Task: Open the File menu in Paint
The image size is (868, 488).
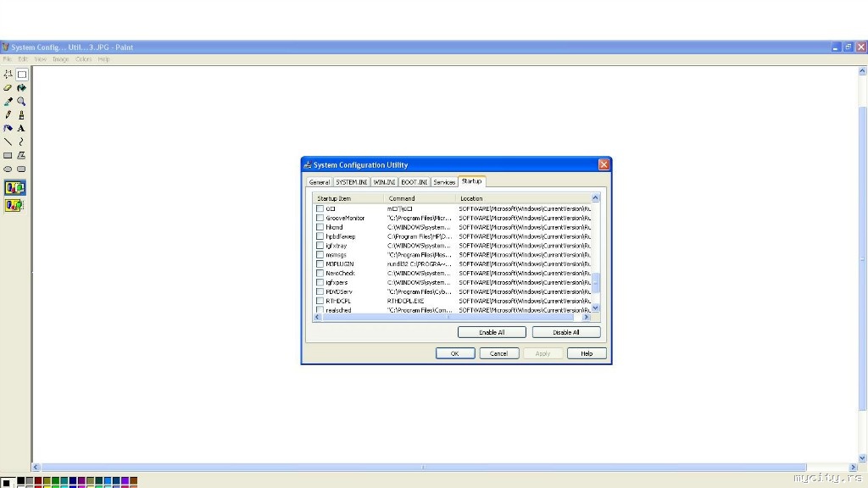Action: click(7, 59)
